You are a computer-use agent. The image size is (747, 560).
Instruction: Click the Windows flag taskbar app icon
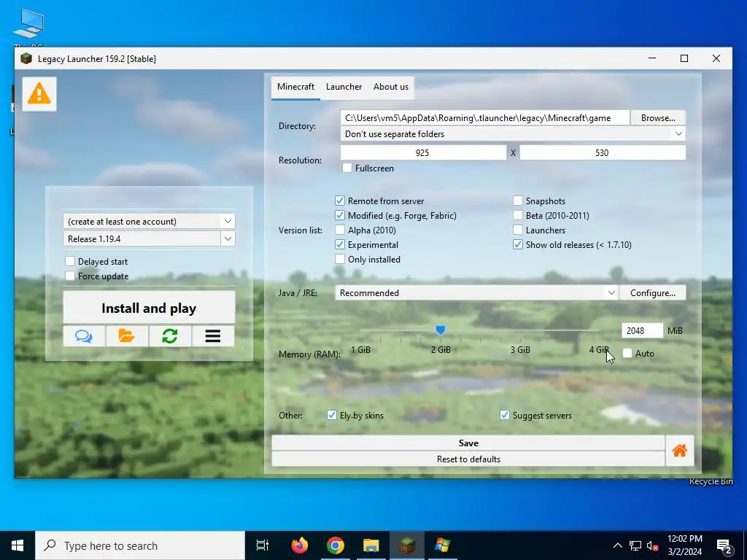(x=443, y=545)
